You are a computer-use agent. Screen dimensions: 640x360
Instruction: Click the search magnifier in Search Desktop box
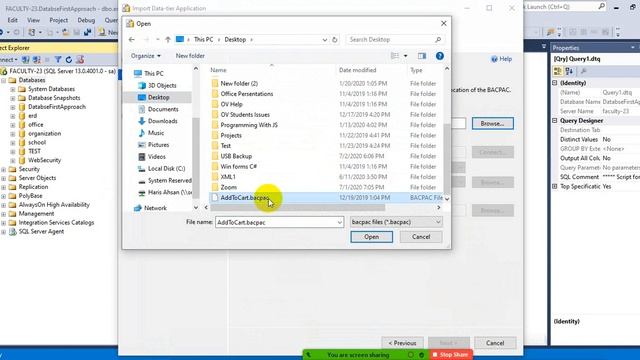point(438,40)
